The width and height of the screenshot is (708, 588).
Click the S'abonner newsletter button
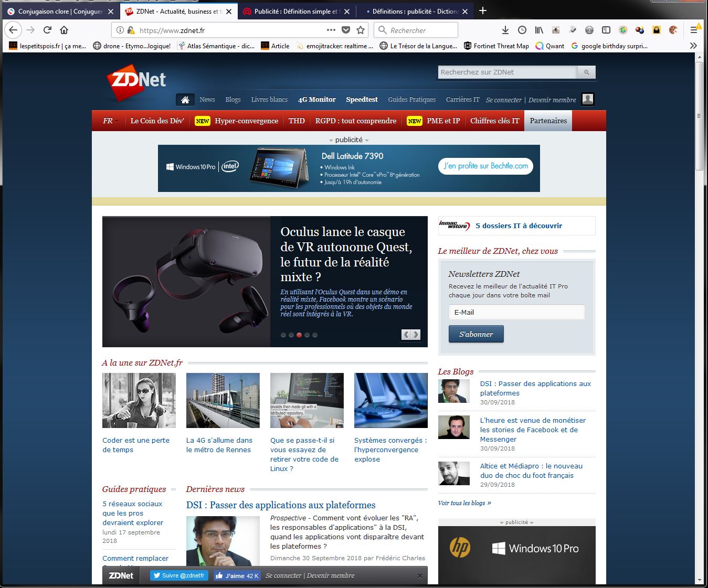pyautogui.click(x=476, y=334)
